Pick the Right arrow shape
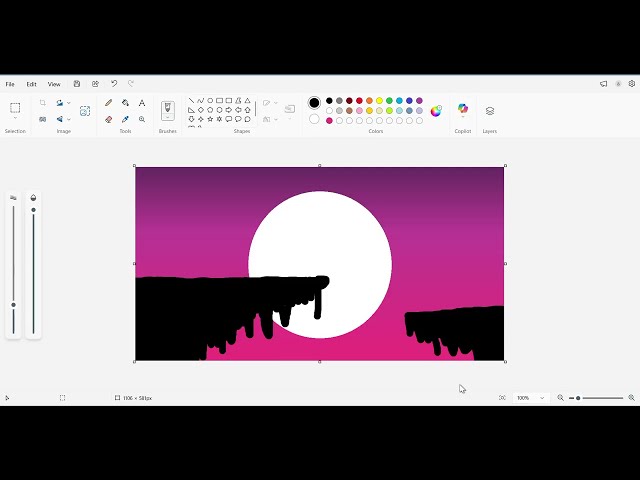Image resolution: width=640 pixels, height=480 pixels. coord(229,110)
